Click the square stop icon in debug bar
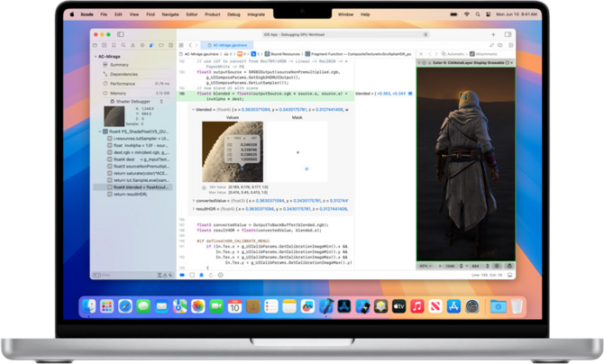The width and height of the screenshot is (604, 364). 192,275
